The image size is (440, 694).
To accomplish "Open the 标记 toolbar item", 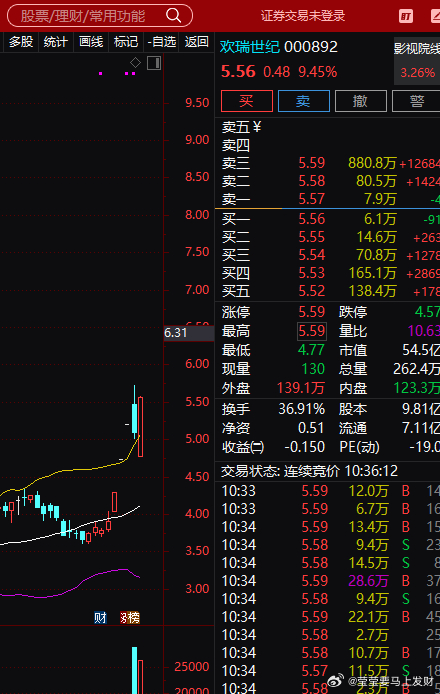I will pyautogui.click(x=126, y=42).
